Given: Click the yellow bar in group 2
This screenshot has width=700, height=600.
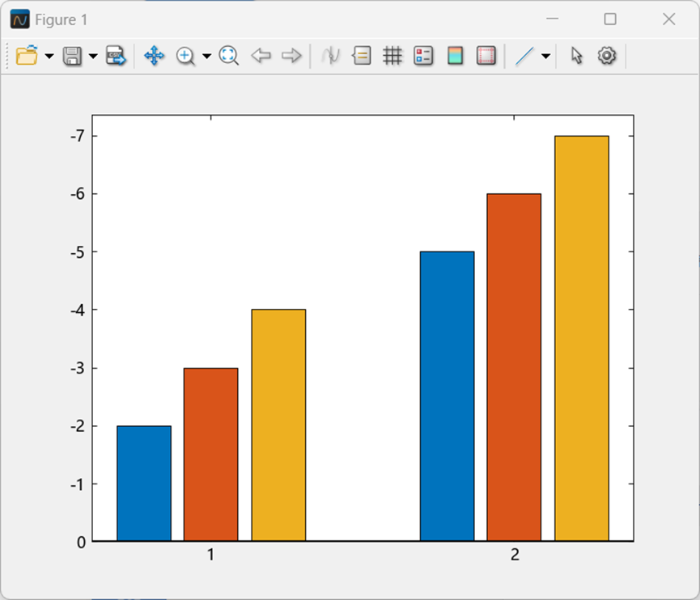Looking at the screenshot, I should 582,339.
